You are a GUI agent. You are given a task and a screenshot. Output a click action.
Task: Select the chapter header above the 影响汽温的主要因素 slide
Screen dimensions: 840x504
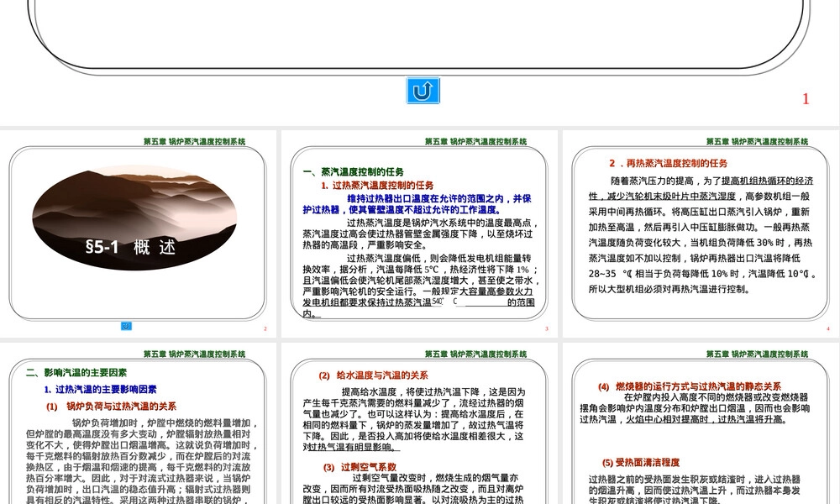tap(195, 354)
